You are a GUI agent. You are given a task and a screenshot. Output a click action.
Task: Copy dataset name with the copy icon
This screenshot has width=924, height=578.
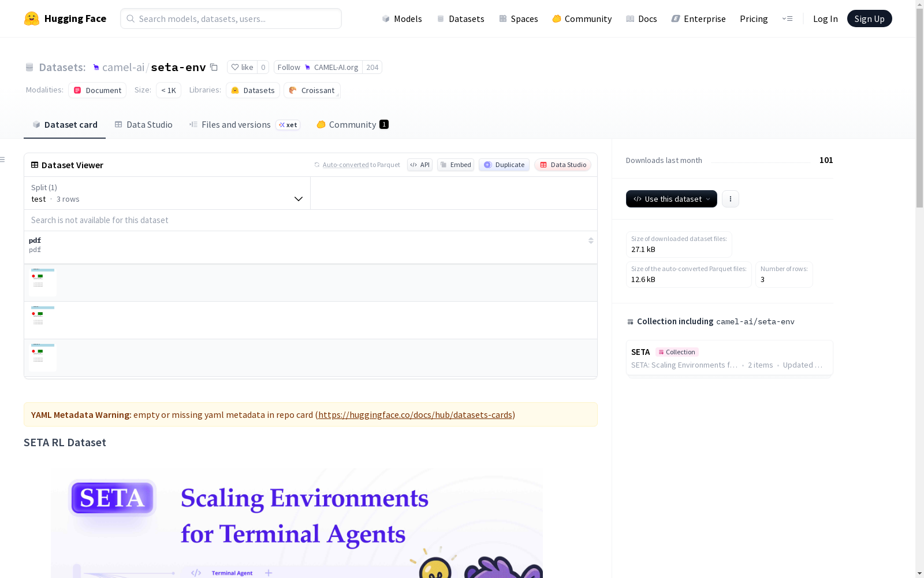pos(214,67)
